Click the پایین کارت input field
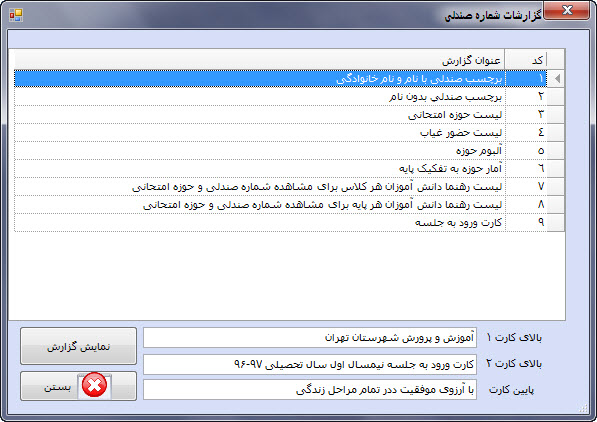Image resolution: width=597 pixels, height=422 pixels. [310, 390]
